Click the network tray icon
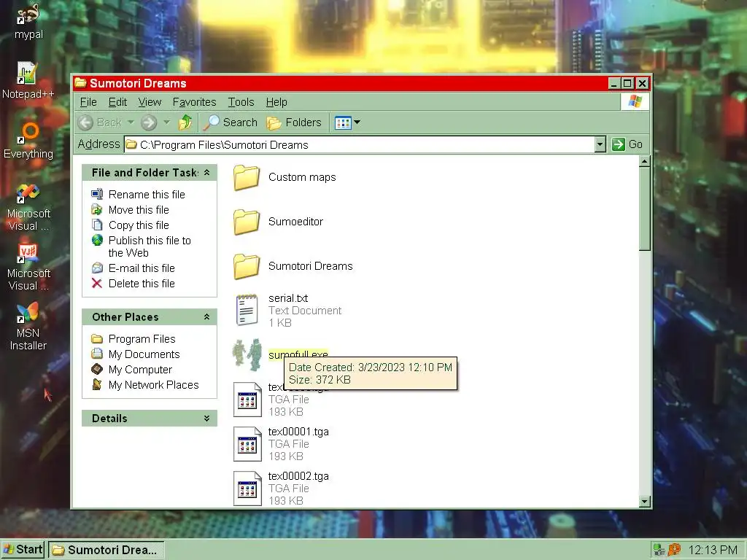This screenshot has height=560, width=747. (659, 550)
